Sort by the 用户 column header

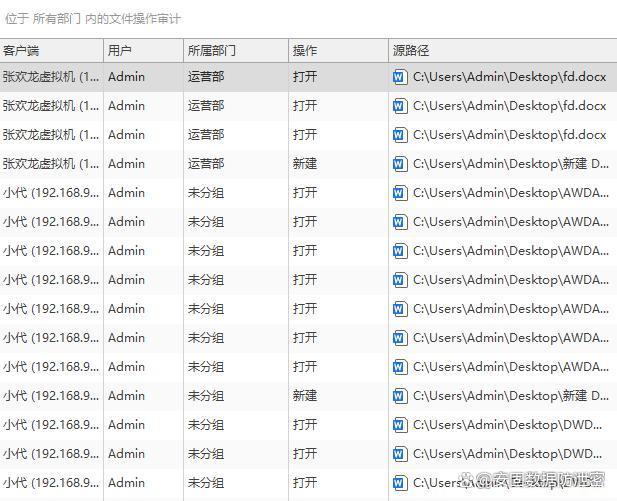[143, 50]
